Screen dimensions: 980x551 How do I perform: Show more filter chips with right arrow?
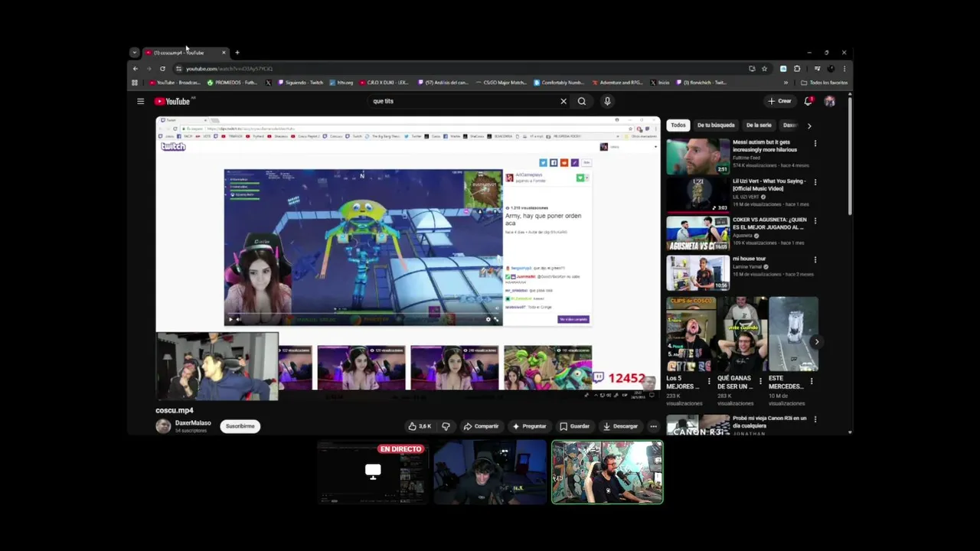click(x=809, y=126)
